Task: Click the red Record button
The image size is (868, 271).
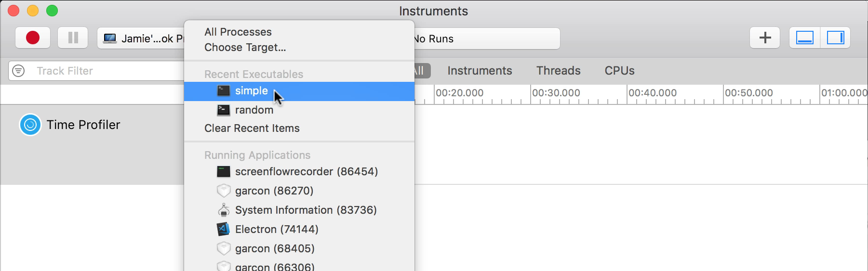Action: pyautogui.click(x=33, y=38)
